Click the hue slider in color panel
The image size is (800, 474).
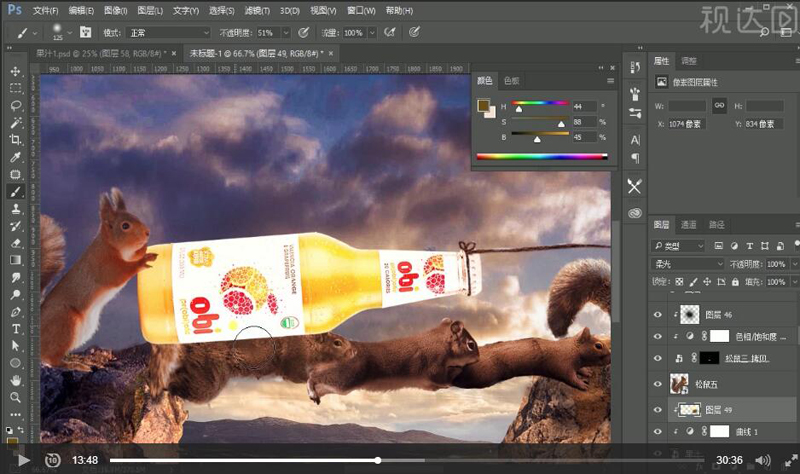pyautogui.click(x=540, y=106)
